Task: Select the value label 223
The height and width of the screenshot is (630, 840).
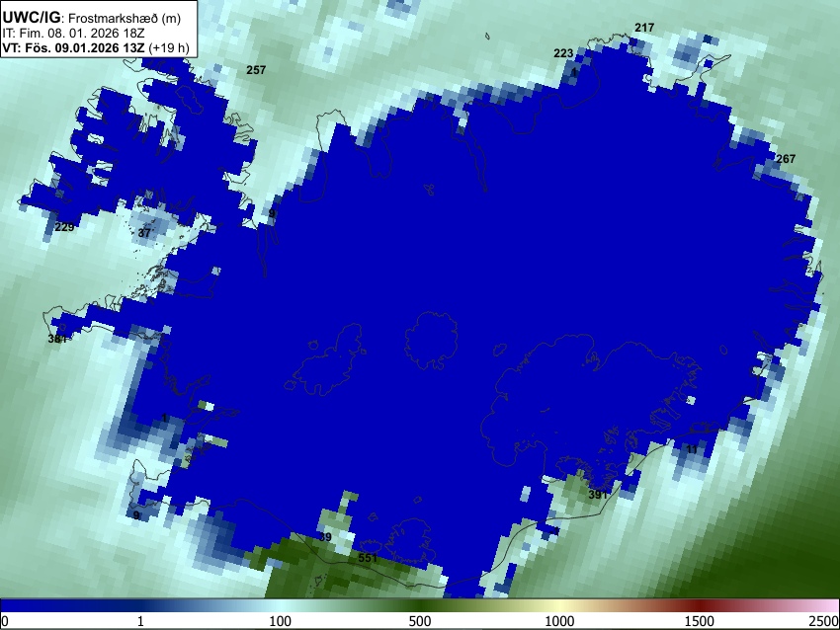Action: point(563,53)
